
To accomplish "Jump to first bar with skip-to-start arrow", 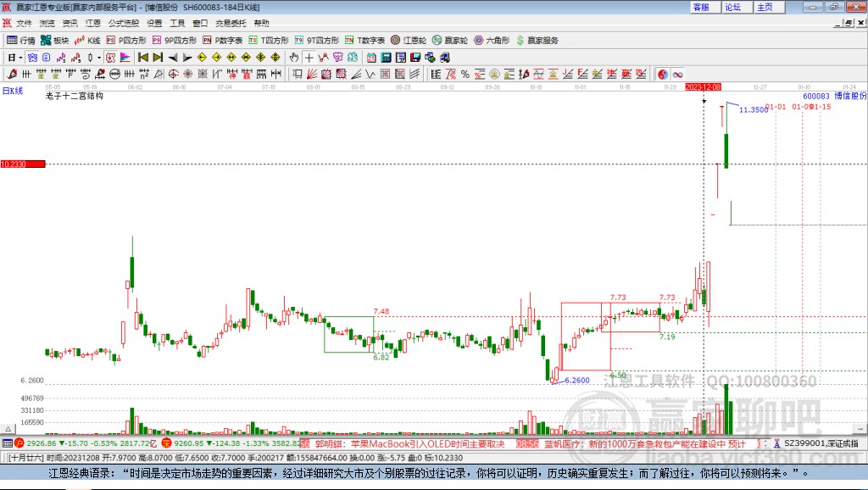I will [x=142, y=57].
